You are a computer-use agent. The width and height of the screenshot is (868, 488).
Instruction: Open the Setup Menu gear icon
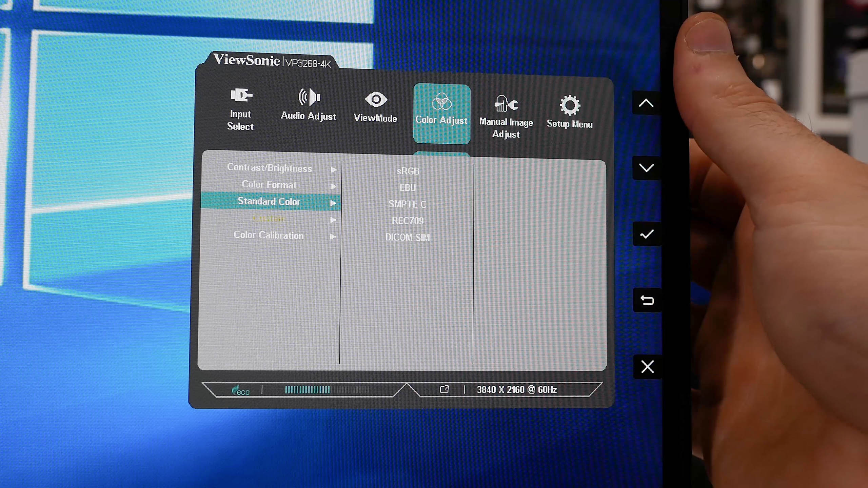coord(570,105)
